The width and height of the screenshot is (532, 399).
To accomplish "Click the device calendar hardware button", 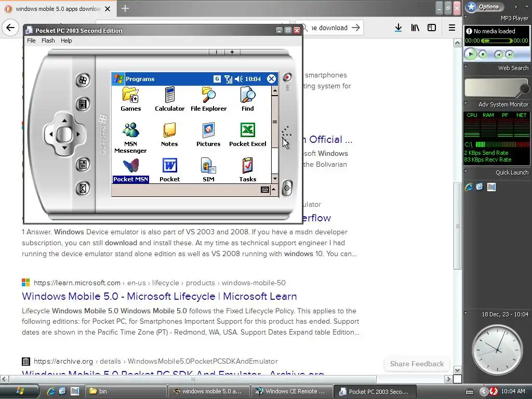I will coord(83,104).
